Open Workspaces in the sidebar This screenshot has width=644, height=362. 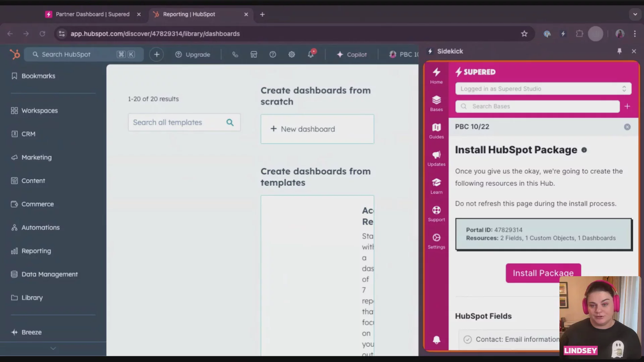tap(34, 111)
